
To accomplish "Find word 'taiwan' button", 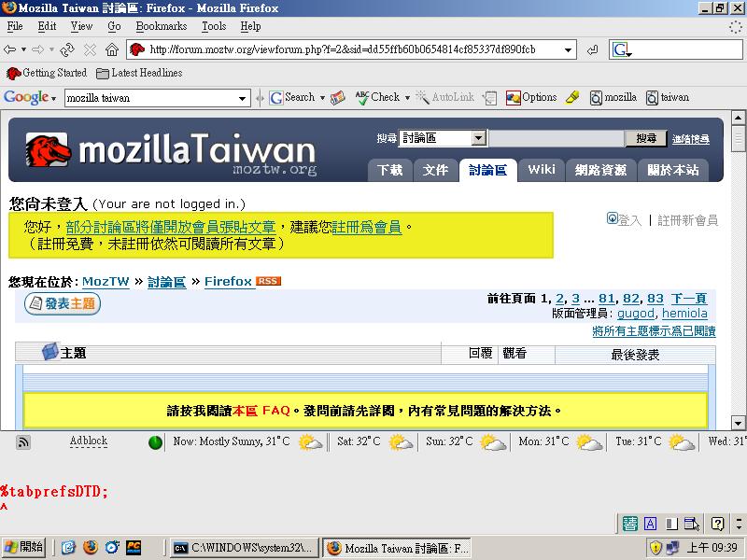I will coord(668,97).
